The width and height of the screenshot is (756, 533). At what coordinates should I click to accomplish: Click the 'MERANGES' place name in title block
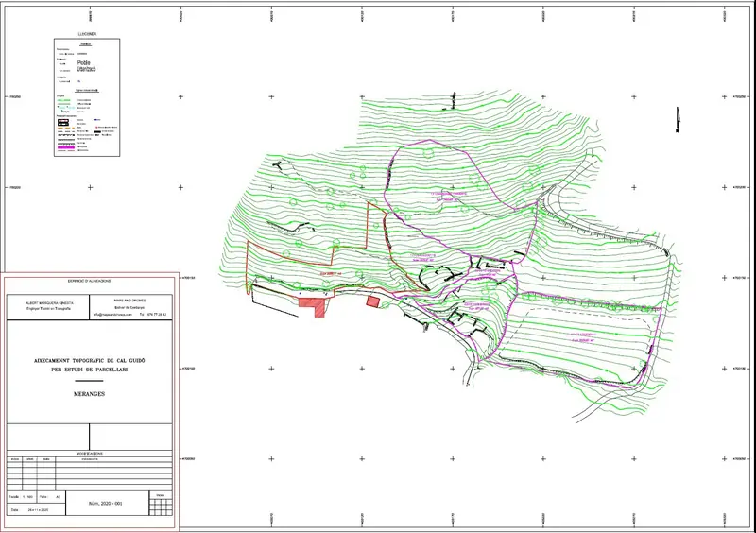point(89,394)
